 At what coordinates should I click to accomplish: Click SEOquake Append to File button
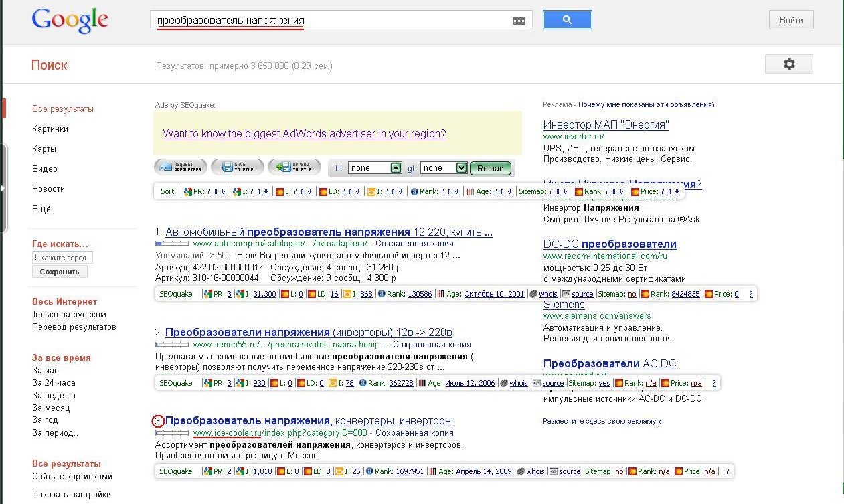(x=294, y=167)
